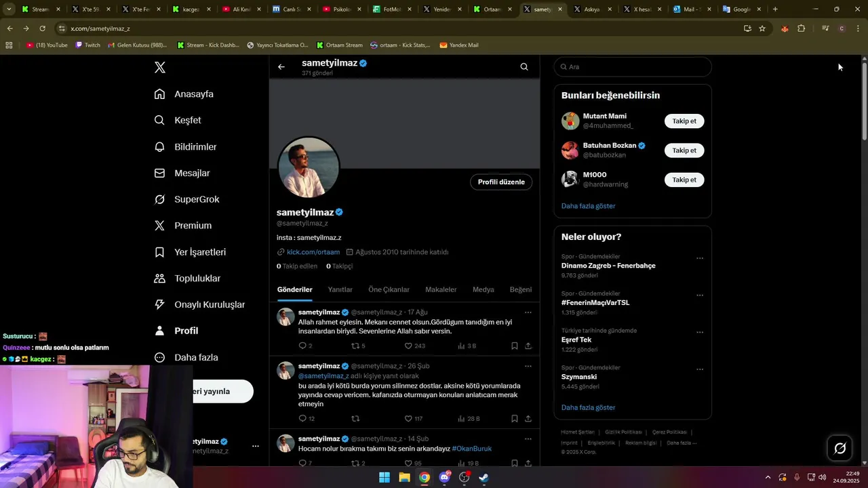
Task: Open Yer İşaretleri bookmarks
Action: tap(190, 252)
